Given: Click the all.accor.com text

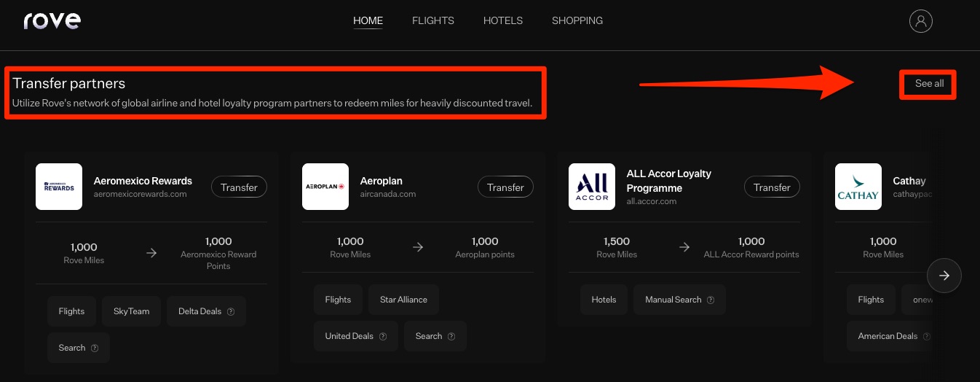Looking at the screenshot, I should (652, 201).
